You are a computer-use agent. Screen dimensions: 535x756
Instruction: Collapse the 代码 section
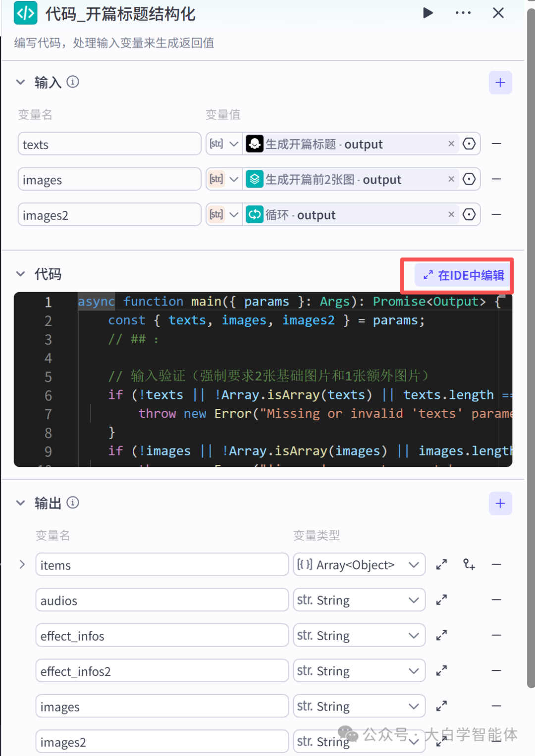[x=20, y=274]
